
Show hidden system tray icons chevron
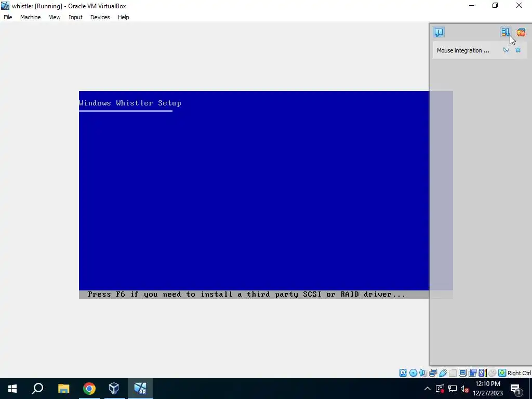point(428,389)
